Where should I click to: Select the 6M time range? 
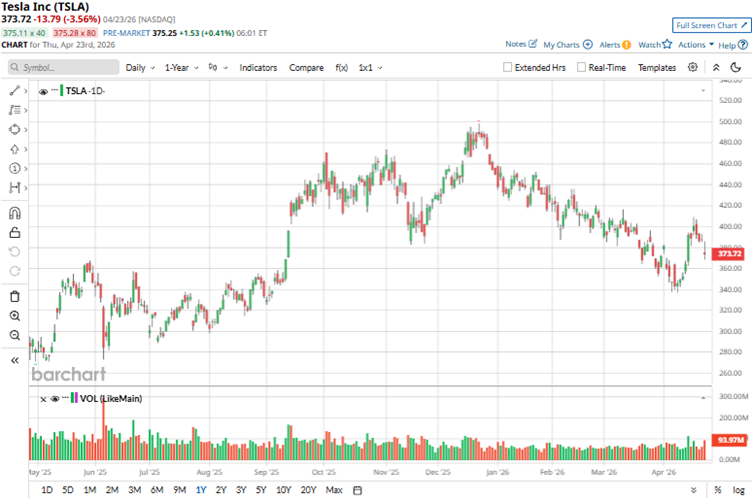coord(157,490)
